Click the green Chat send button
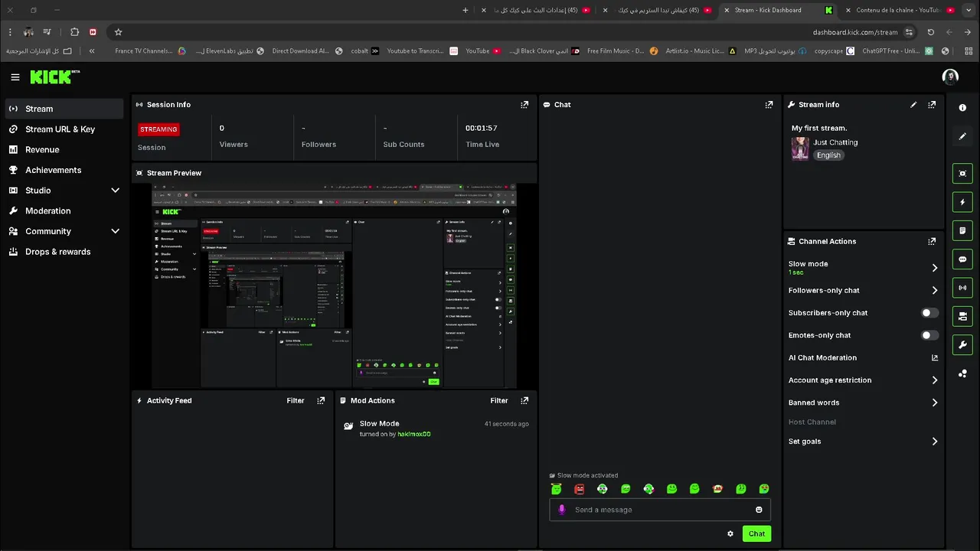 coord(756,533)
